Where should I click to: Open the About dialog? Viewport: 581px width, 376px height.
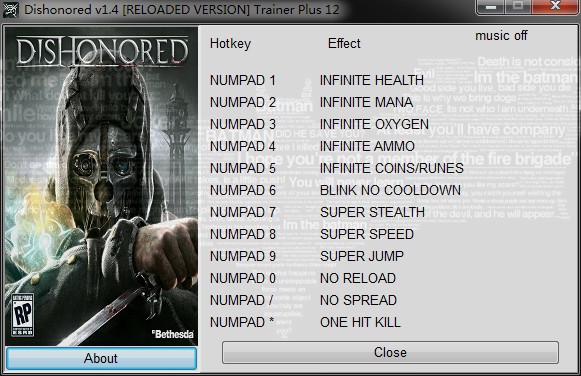[101, 358]
